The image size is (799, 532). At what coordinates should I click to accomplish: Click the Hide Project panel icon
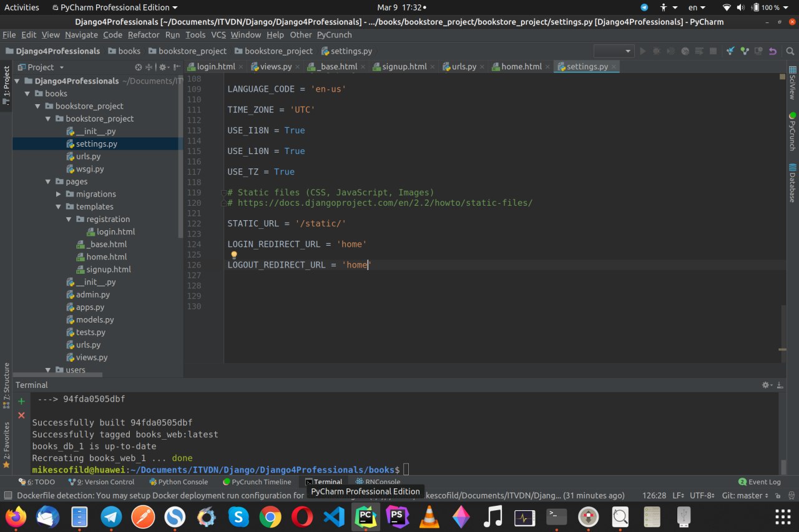[177, 67]
